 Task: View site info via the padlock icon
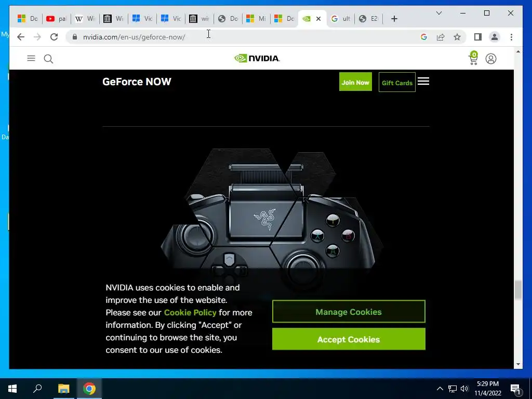pyautogui.click(x=75, y=37)
